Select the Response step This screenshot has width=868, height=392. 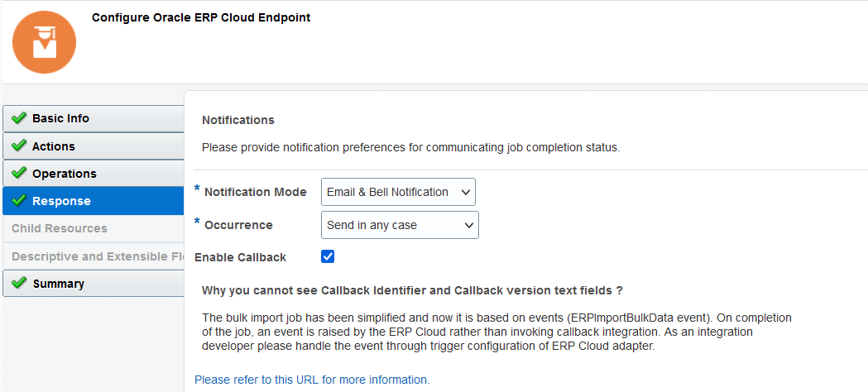pyautogui.click(x=61, y=201)
